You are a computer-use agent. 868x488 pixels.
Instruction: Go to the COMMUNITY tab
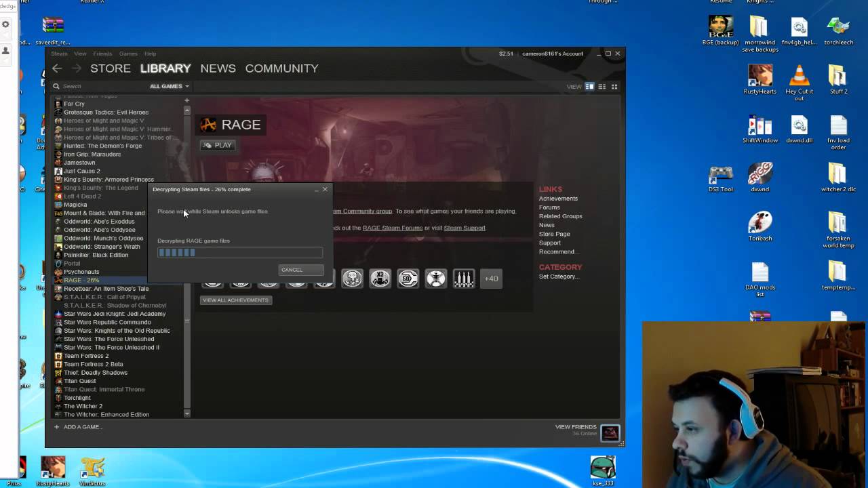281,68
